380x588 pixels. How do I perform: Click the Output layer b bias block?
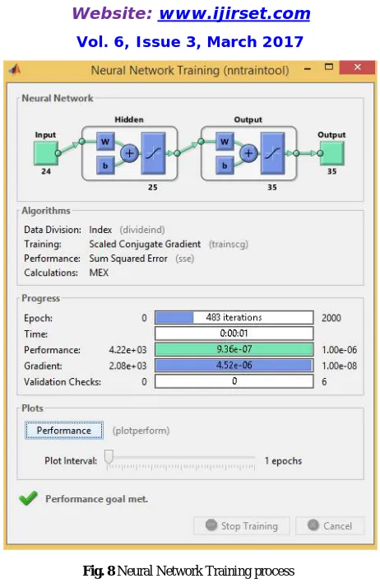(x=225, y=166)
